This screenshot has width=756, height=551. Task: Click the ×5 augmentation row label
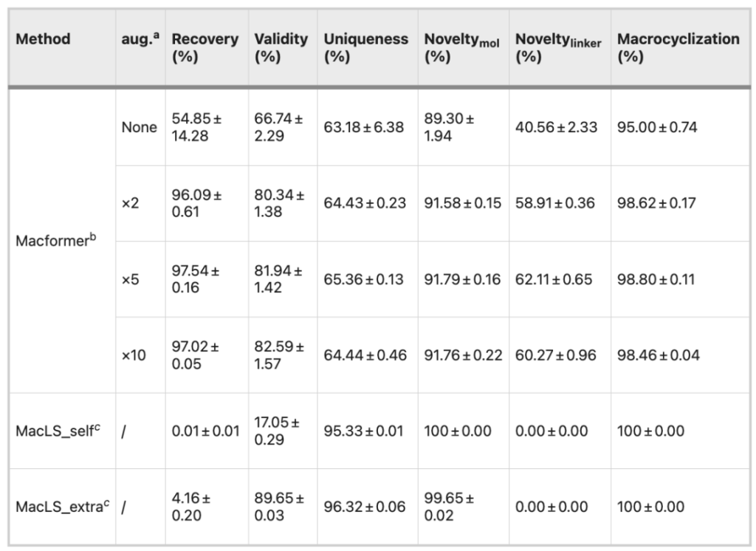pos(130,279)
